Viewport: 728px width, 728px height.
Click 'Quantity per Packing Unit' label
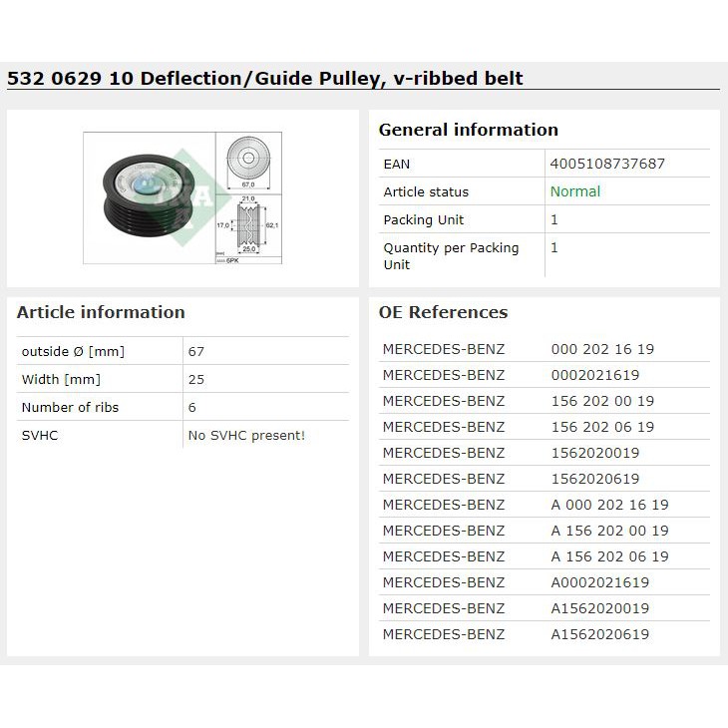[451, 256]
